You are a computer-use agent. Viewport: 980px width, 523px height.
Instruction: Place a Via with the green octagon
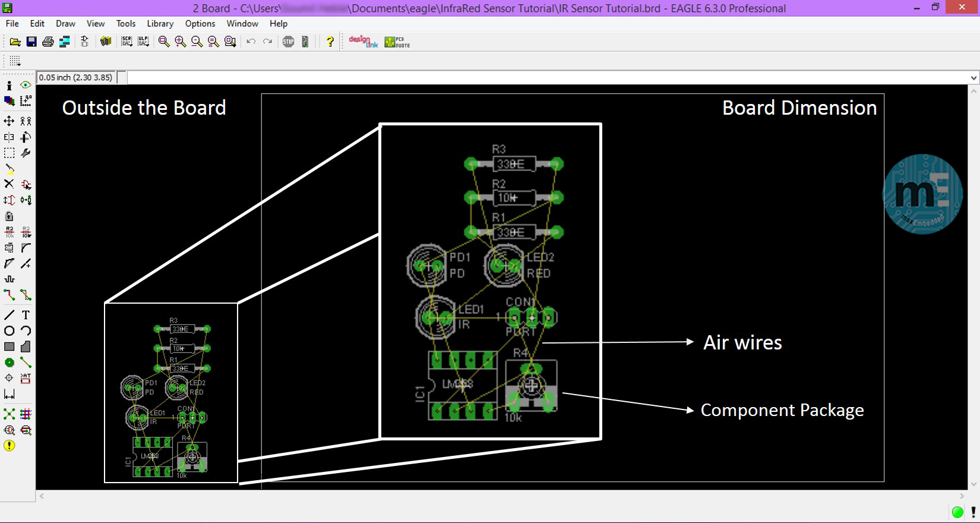(9, 363)
